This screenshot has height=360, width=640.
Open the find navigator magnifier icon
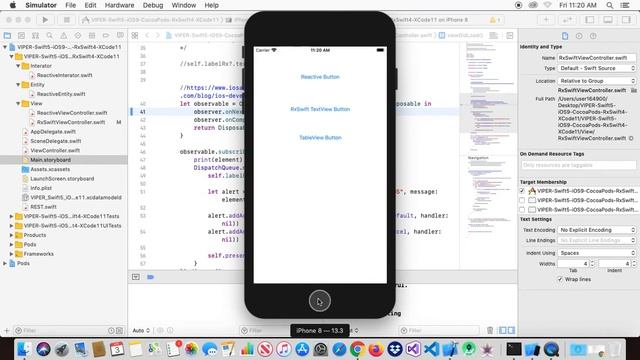(49, 36)
